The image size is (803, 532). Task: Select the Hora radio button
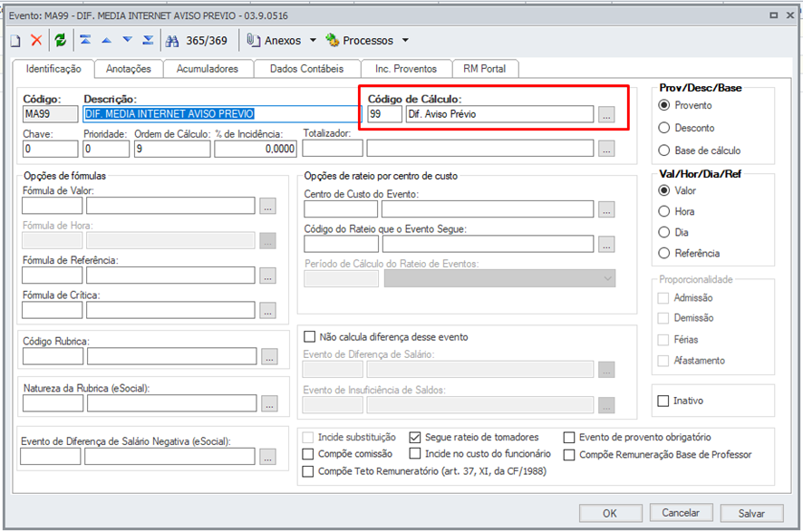click(x=663, y=211)
